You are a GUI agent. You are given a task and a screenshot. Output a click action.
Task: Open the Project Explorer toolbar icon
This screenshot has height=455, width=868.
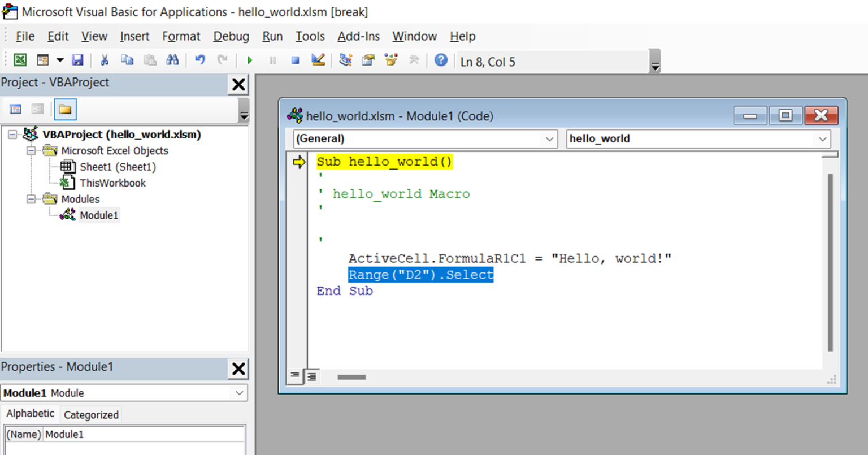pos(345,60)
